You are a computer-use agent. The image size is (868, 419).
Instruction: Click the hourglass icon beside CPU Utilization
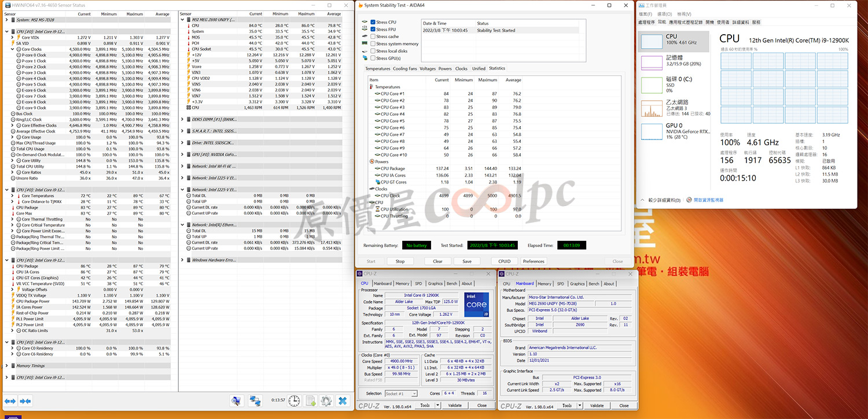[x=377, y=209]
